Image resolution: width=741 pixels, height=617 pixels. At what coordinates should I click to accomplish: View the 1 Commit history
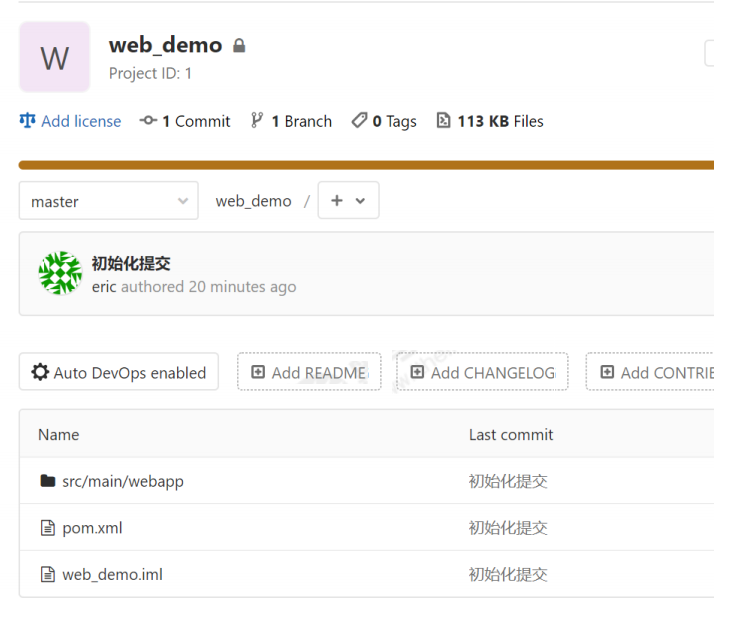pyautogui.click(x=196, y=121)
